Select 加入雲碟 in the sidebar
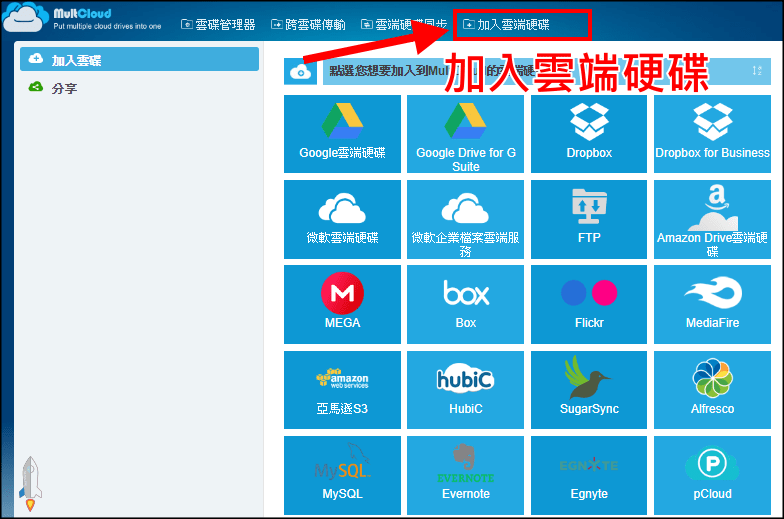This screenshot has width=784, height=519. (140, 60)
